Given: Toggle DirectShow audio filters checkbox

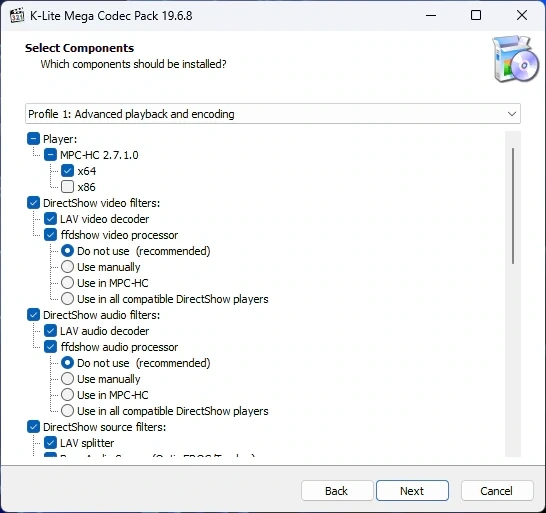Looking at the screenshot, I should [33, 314].
